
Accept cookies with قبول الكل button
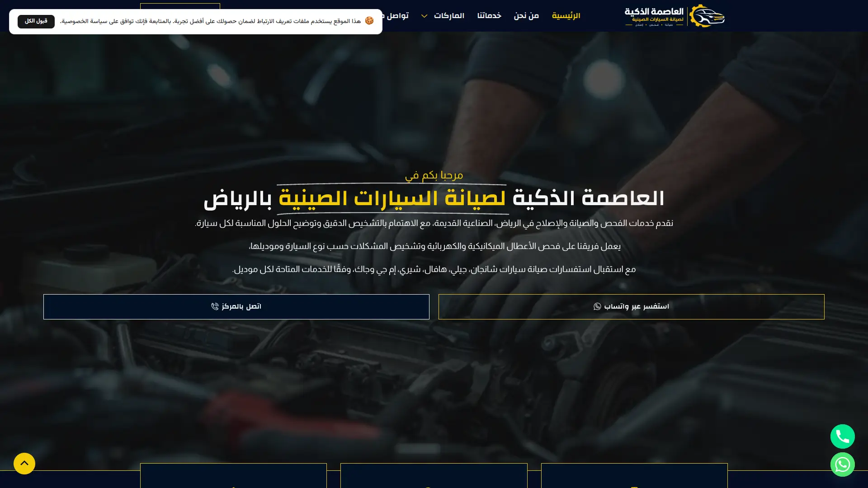point(36,21)
